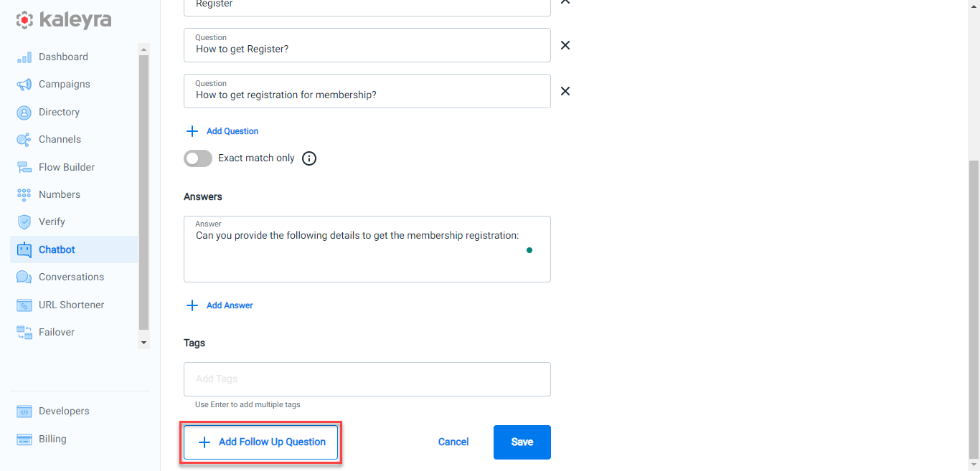Click the Numbers dial-pad icon

click(x=24, y=194)
